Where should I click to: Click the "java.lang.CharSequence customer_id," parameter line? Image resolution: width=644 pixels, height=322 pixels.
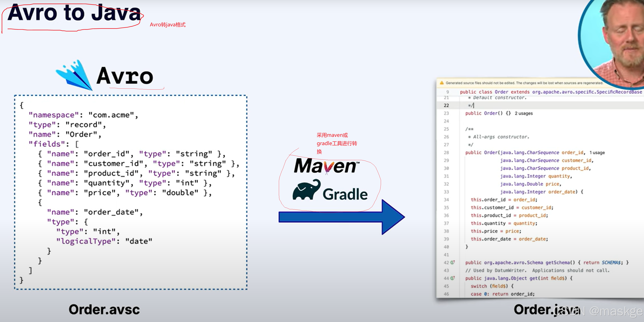(547, 160)
